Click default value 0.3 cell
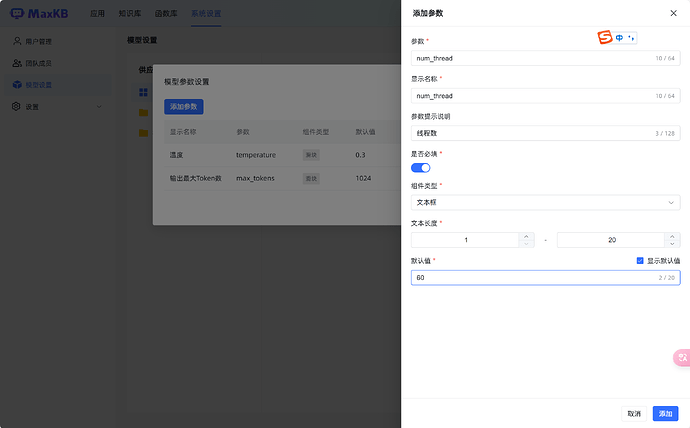The width and height of the screenshot is (690, 428). click(x=360, y=155)
